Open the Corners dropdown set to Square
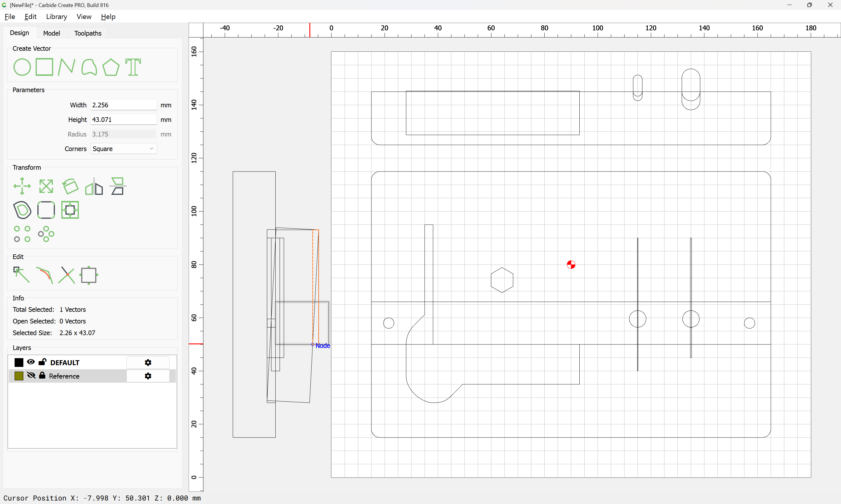Screen dimensions: 841x504 pos(124,149)
